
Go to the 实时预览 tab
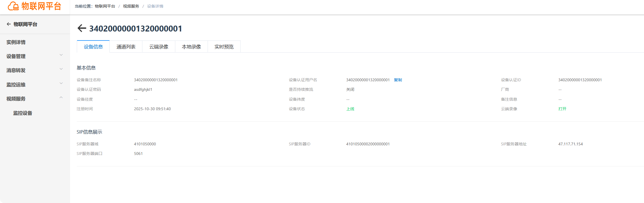(224, 47)
